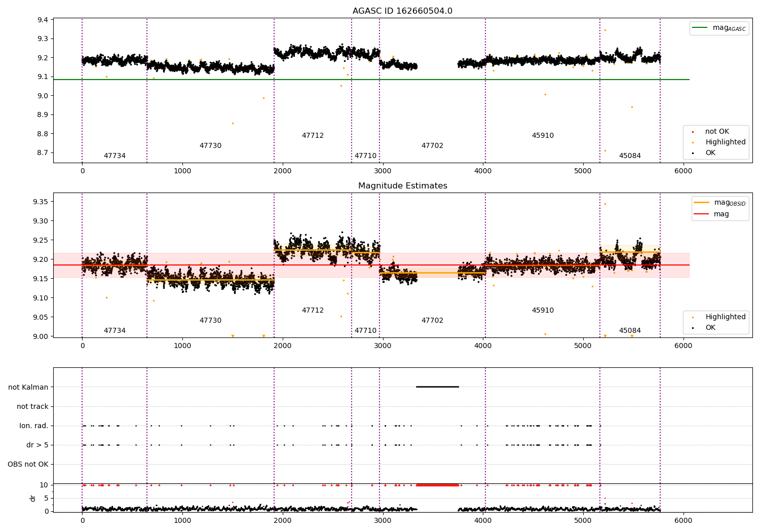Click OBSID label 47710 in AGASC ID plot
Screen dimensions: 760x532
coord(365,156)
